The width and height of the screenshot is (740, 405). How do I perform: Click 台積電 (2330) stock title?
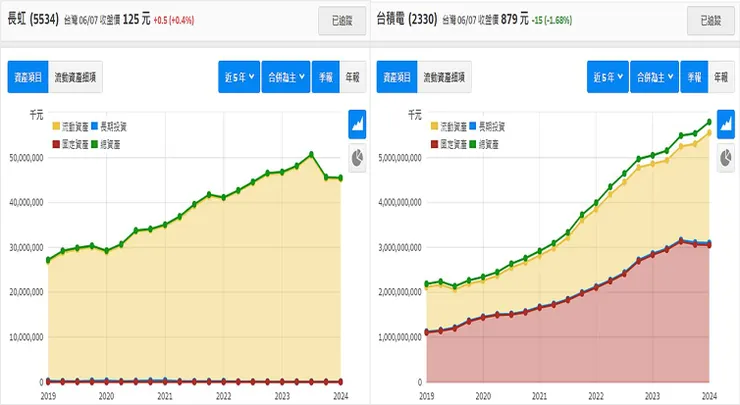click(407, 19)
